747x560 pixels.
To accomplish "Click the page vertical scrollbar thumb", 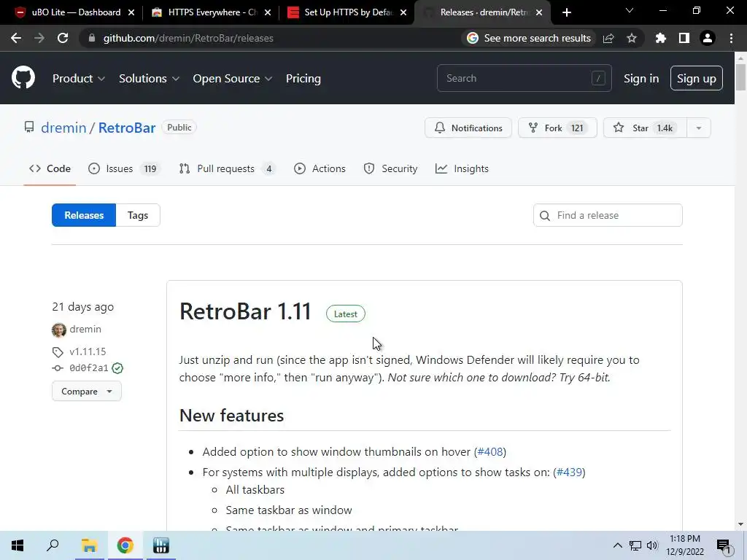I will [740, 76].
